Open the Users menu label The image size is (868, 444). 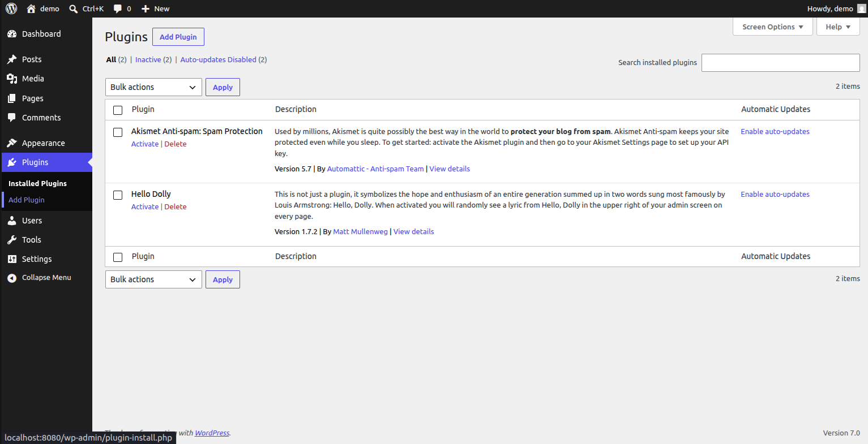click(x=32, y=221)
